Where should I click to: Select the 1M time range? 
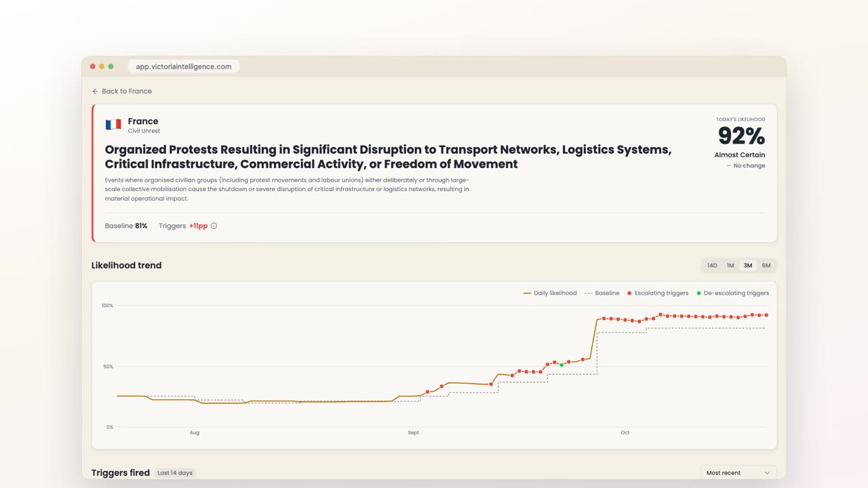pyautogui.click(x=730, y=266)
